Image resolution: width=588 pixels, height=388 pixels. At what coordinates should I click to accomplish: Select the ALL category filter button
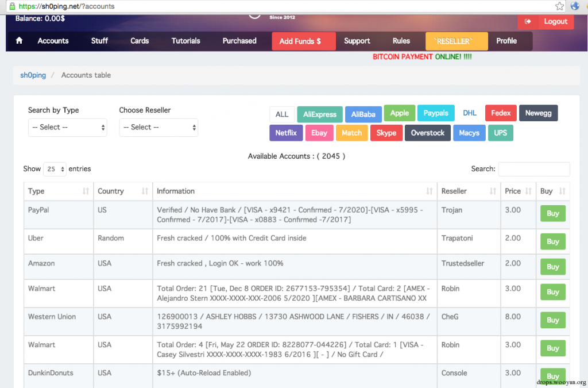281,114
